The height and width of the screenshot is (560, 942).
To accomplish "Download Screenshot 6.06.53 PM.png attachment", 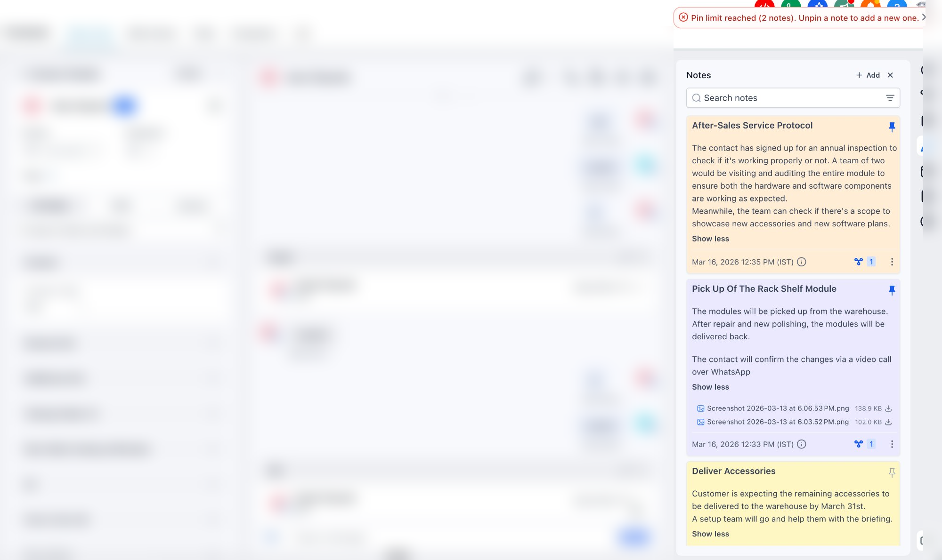I will pyautogui.click(x=888, y=408).
